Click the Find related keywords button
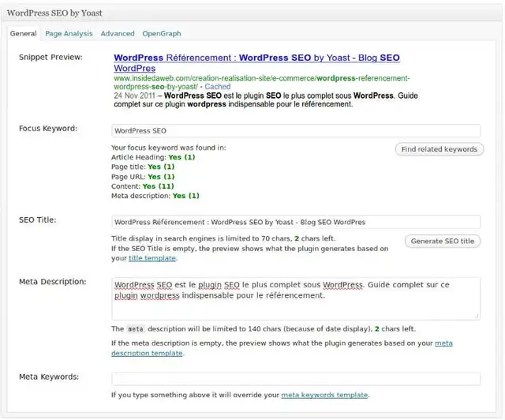Screen dimensions: 505x420 [x=440, y=149]
